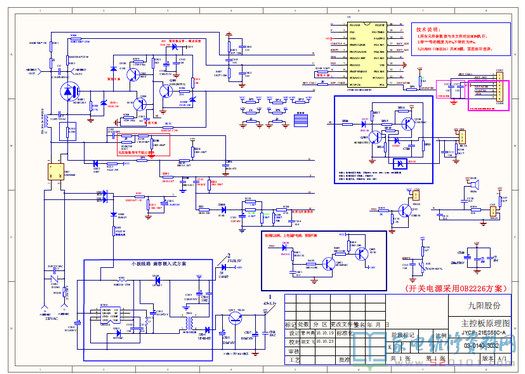
Task: Click the diode in small blue square
Action: (x=400, y=164)
